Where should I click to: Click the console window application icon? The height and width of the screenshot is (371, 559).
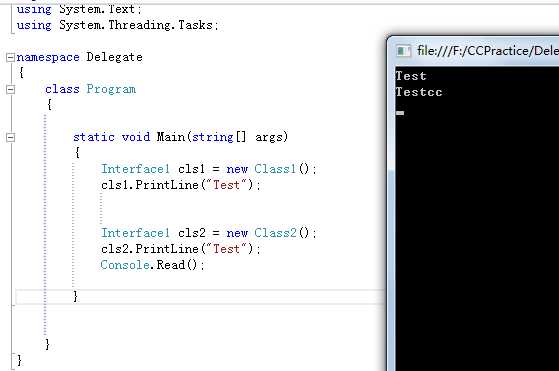(x=404, y=51)
